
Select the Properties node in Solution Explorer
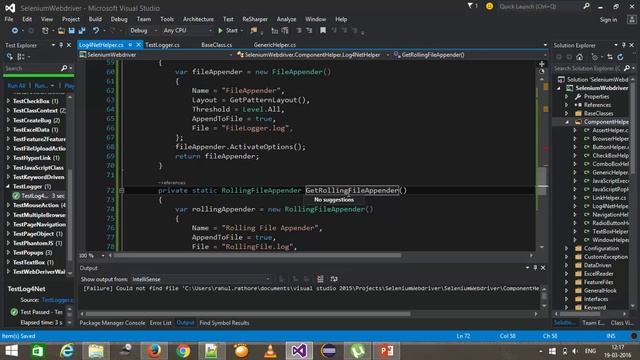(x=596, y=97)
